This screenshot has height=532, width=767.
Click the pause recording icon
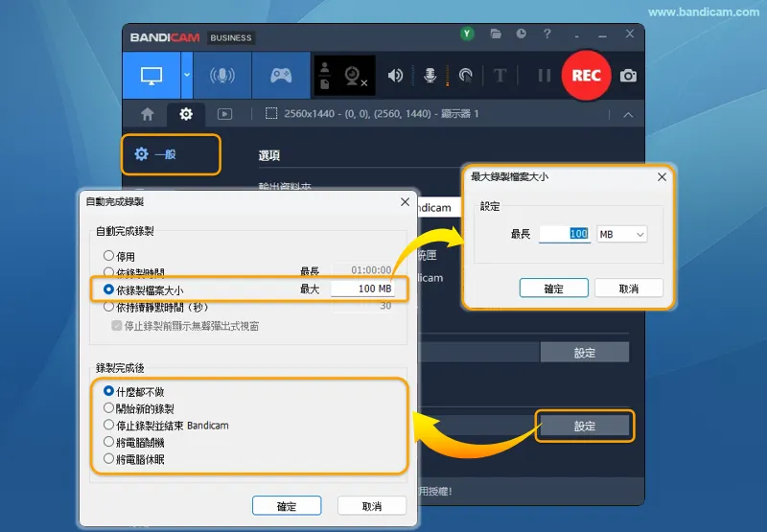coord(544,76)
